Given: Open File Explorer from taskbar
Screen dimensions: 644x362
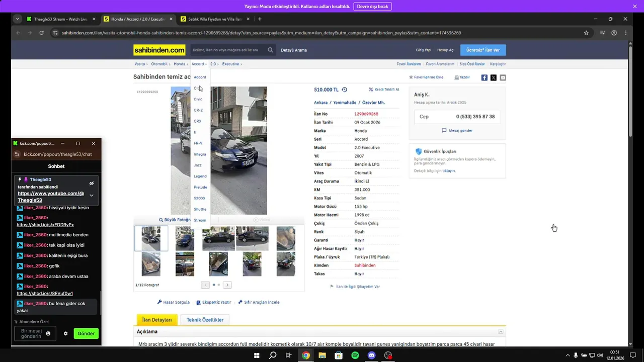Looking at the screenshot, I should point(322,355).
